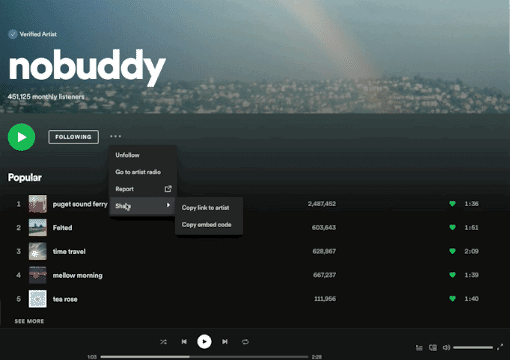Click Copy embed code
The height and width of the screenshot is (360, 510).
pos(209,225)
